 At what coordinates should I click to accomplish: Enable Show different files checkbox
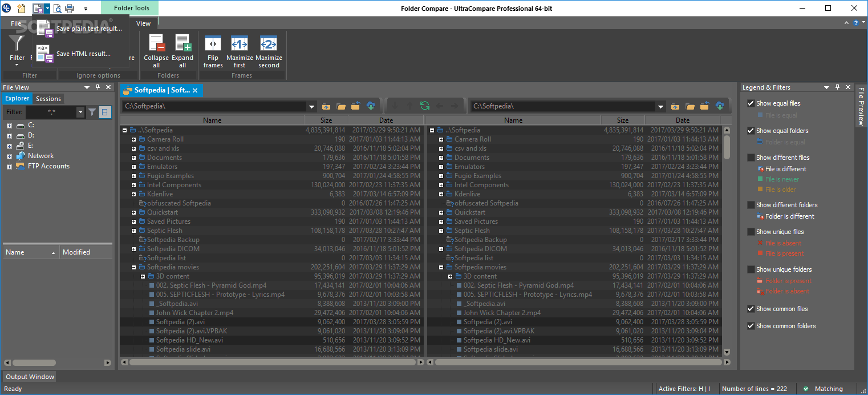[x=751, y=158]
